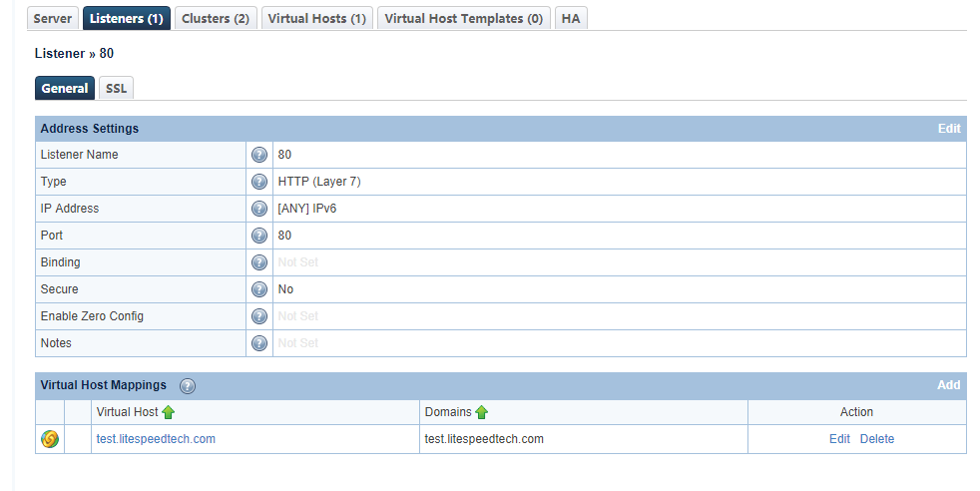The width and height of the screenshot is (980, 491).
Task: Delete the test.litespeedtech.com mapping
Action: (877, 438)
